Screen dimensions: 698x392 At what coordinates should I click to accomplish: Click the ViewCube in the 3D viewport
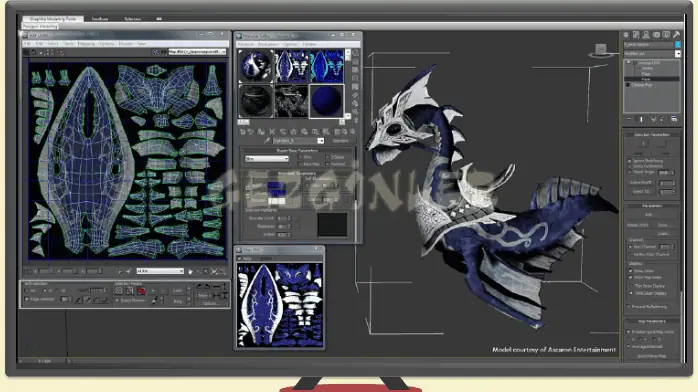click(601, 50)
